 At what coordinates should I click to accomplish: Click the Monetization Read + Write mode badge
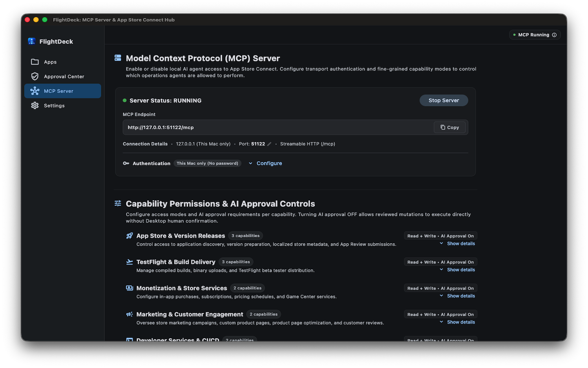pyautogui.click(x=441, y=288)
